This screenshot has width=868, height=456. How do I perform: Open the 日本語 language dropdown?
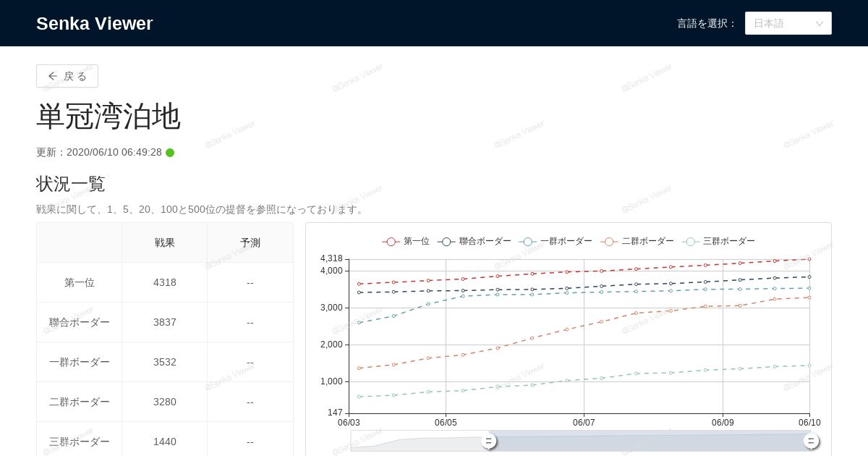tap(788, 23)
